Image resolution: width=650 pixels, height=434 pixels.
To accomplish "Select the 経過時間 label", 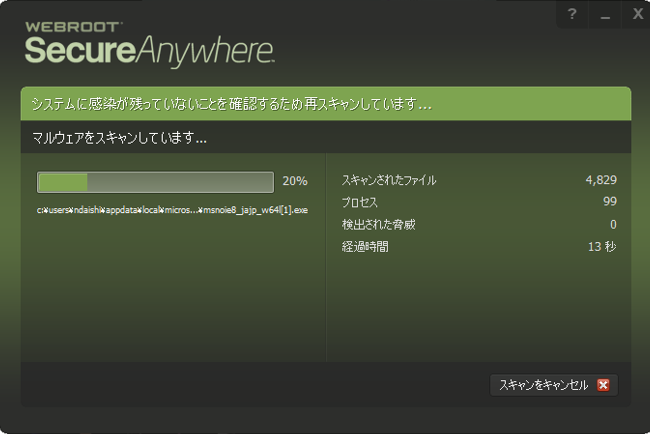I will pyautogui.click(x=365, y=247).
